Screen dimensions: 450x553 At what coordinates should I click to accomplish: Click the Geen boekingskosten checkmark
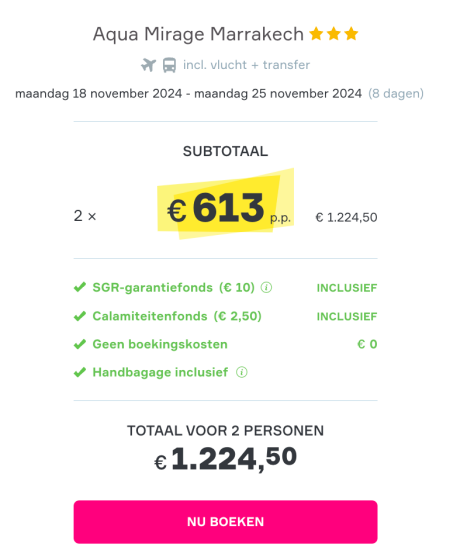80,344
